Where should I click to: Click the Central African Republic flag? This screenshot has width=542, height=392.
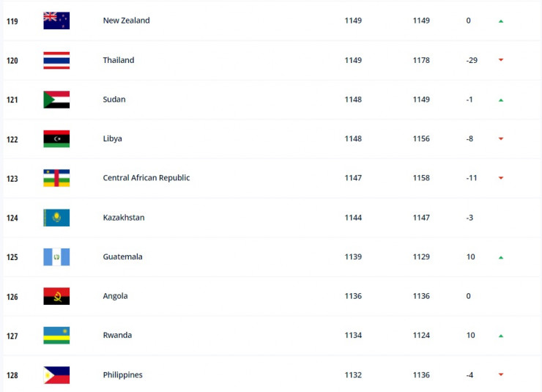pyautogui.click(x=56, y=178)
